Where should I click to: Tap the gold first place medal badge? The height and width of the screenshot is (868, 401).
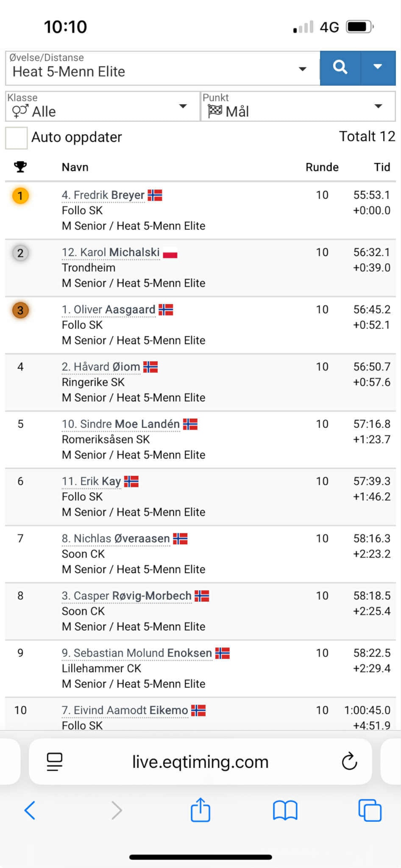coord(20,196)
